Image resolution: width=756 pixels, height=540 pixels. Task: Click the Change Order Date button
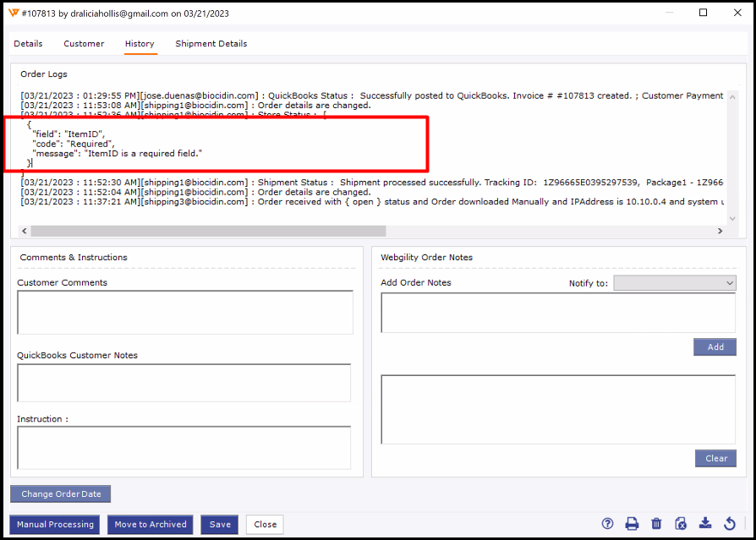pyautogui.click(x=61, y=494)
